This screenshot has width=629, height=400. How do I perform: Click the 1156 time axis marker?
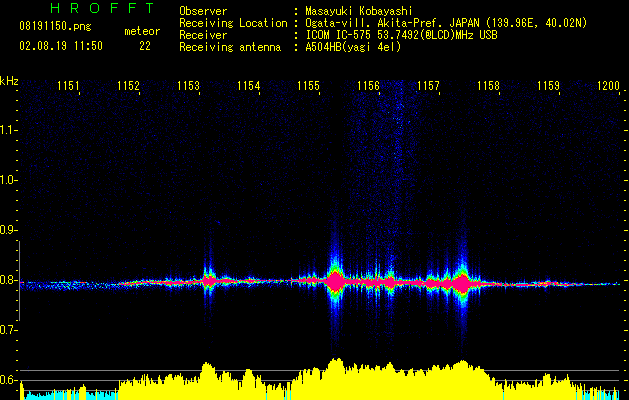(368, 85)
